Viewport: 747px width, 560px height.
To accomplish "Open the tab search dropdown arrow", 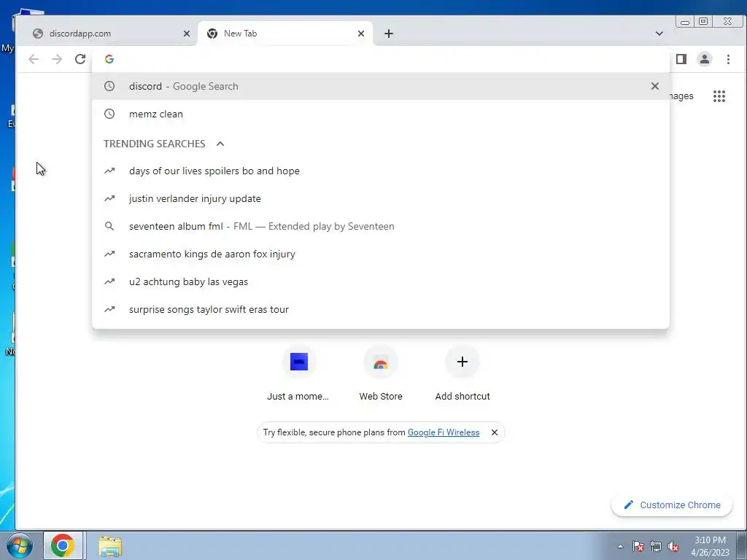I will [x=659, y=34].
